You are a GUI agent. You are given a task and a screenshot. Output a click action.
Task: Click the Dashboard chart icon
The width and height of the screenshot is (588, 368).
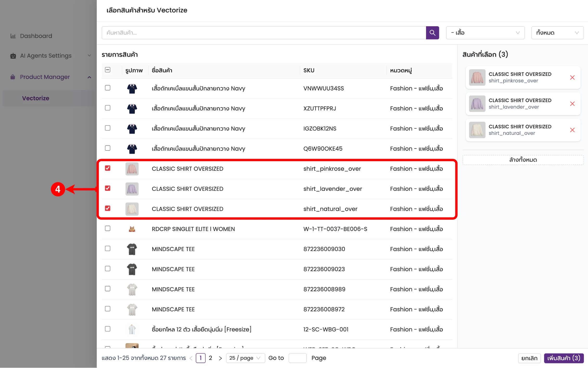tap(13, 36)
